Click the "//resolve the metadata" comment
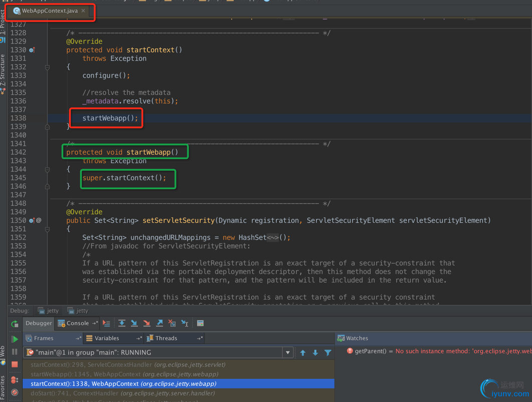This screenshot has height=402, width=532. [x=126, y=93]
